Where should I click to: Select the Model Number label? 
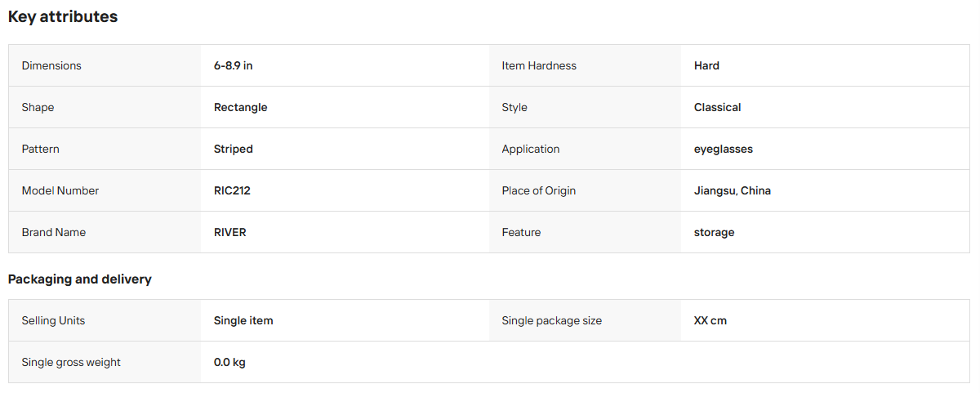tap(60, 190)
